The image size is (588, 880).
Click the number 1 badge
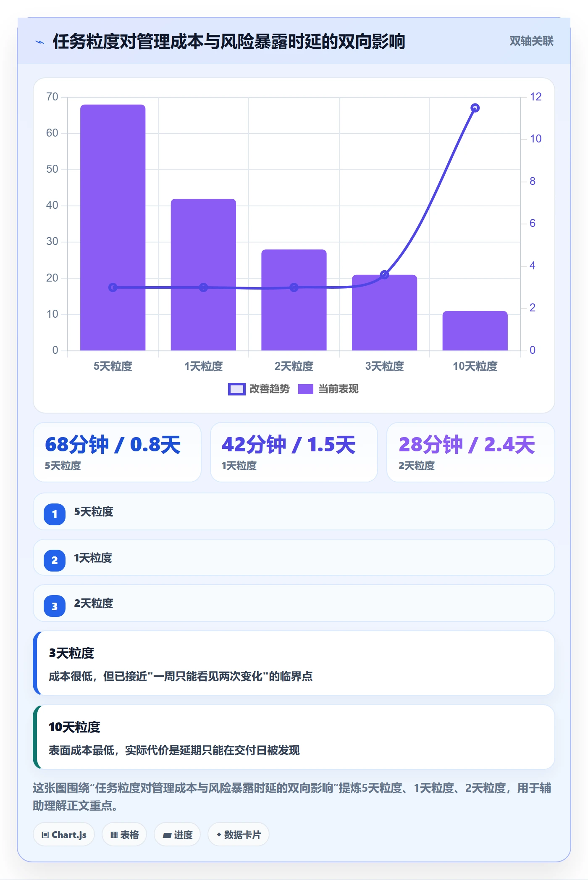pyautogui.click(x=55, y=514)
